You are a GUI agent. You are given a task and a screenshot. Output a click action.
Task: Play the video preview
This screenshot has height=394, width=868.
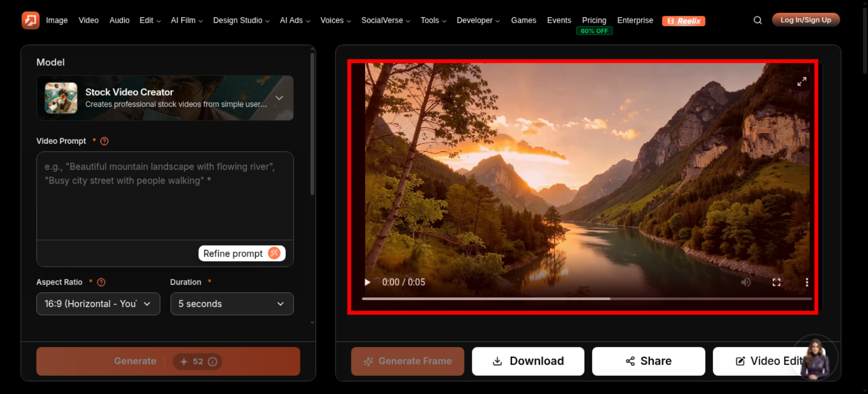[367, 282]
